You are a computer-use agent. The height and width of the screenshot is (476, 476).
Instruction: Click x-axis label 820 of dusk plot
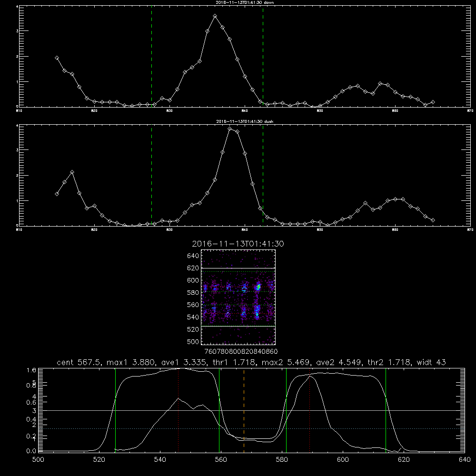coord(94,230)
